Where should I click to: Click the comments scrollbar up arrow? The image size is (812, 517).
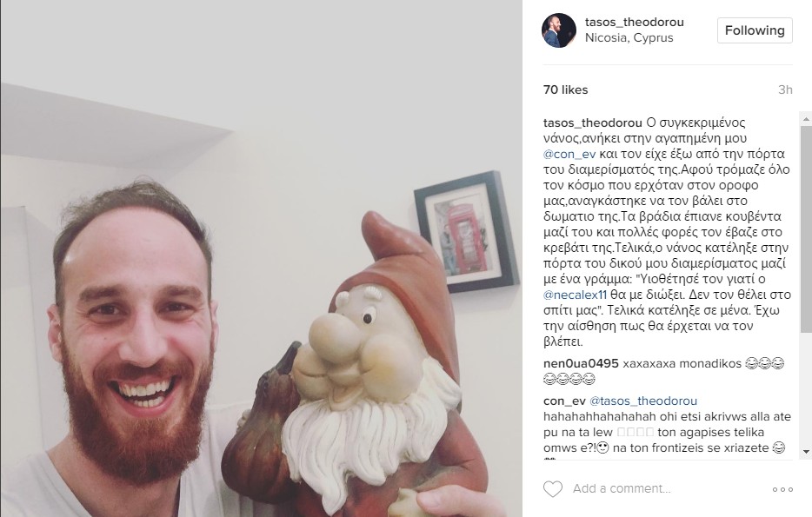806,119
